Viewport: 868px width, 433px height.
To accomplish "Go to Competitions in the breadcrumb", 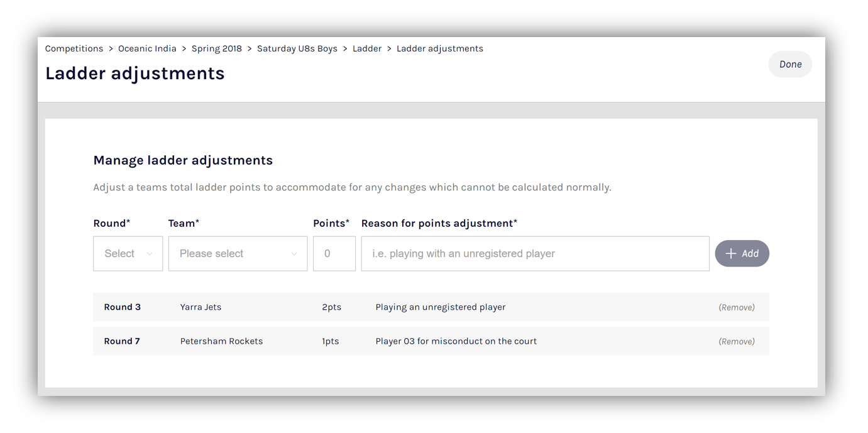I will pyautogui.click(x=74, y=48).
